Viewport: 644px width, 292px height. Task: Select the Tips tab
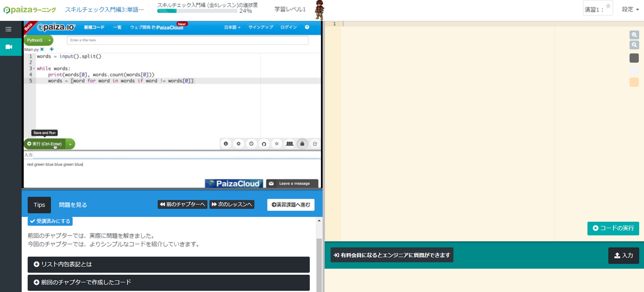(39, 205)
